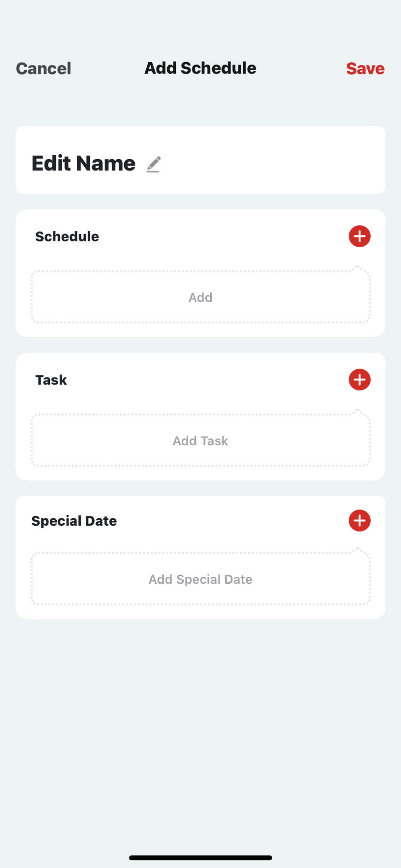Save the new schedule
Viewport: 401px width, 868px height.
(x=365, y=68)
